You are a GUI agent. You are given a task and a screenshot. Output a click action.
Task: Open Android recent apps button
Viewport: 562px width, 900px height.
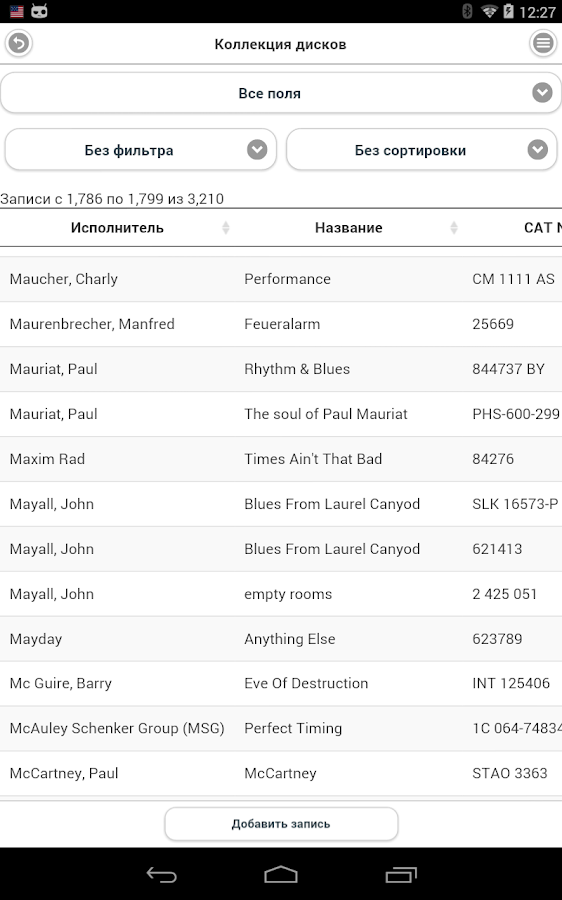[x=401, y=875]
